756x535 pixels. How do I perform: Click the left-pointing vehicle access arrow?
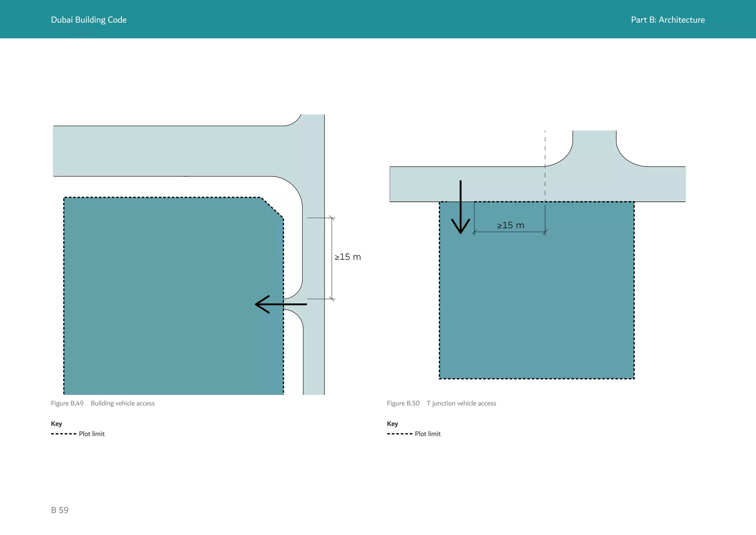[281, 304]
